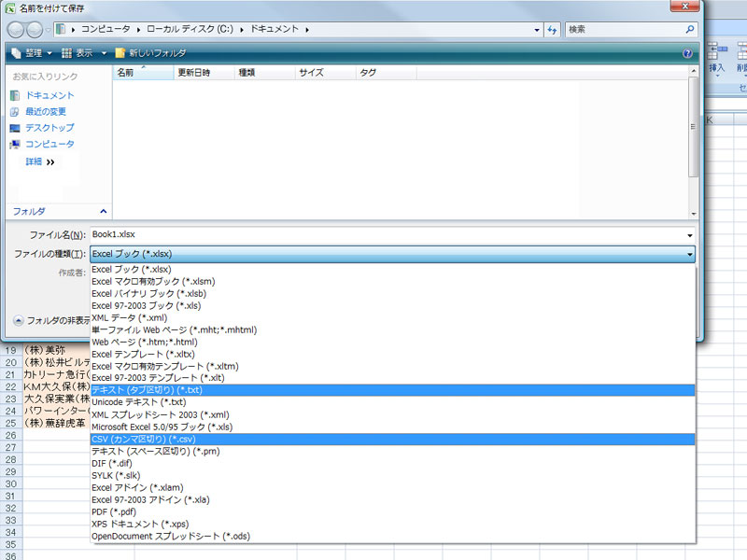Click Excel cell KM大久保(株)
The image size is (747, 560).
click(x=56, y=386)
